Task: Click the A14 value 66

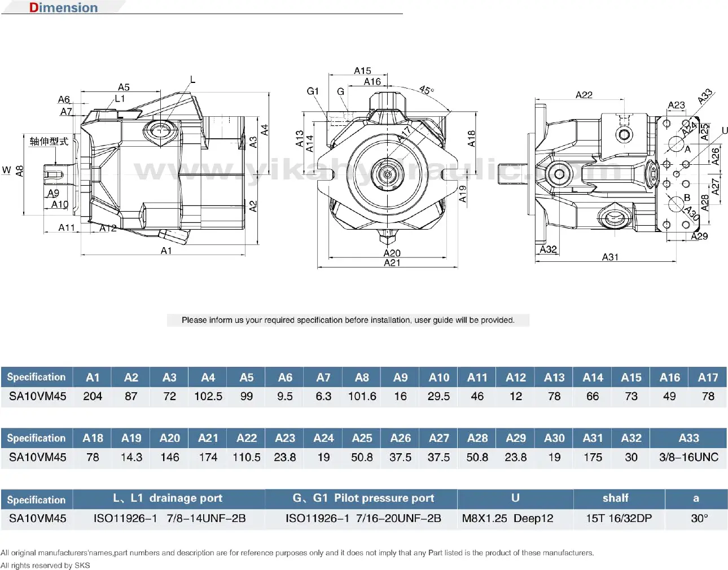Action: click(x=593, y=396)
